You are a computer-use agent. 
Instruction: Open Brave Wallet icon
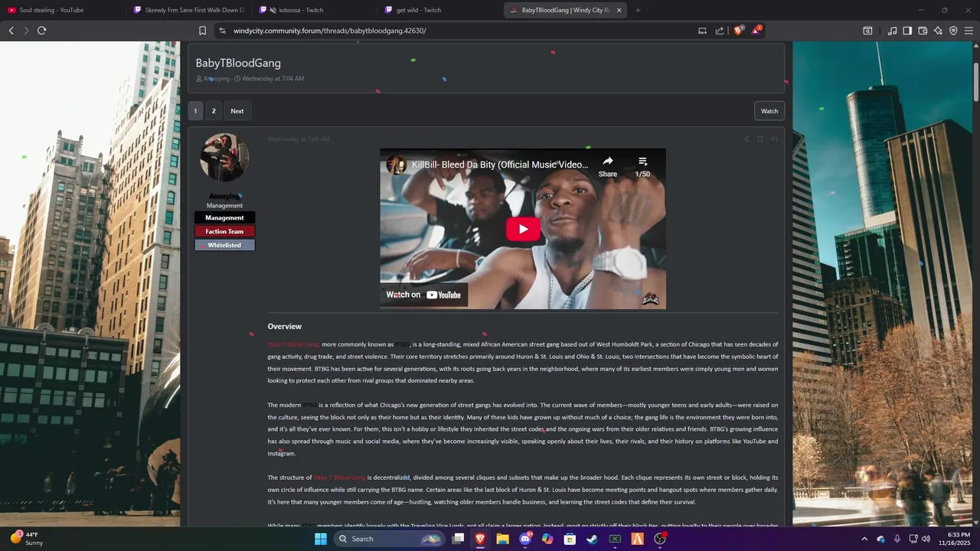pos(923,31)
